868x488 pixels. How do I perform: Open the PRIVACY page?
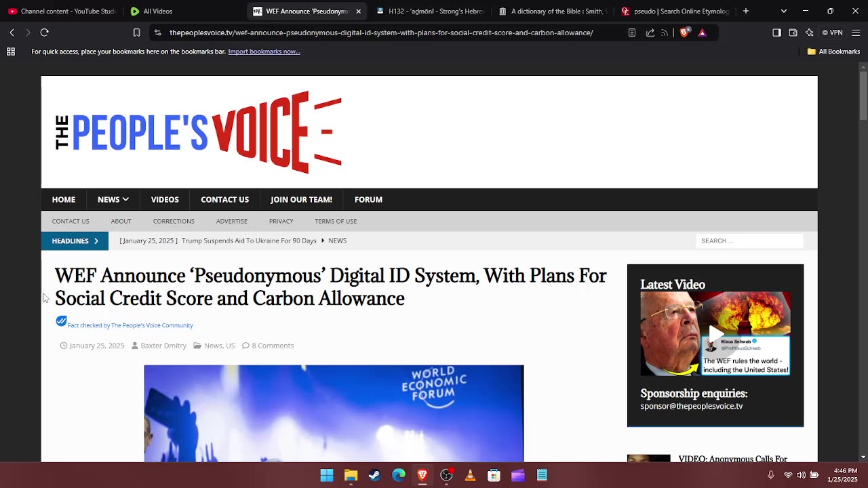click(x=281, y=221)
